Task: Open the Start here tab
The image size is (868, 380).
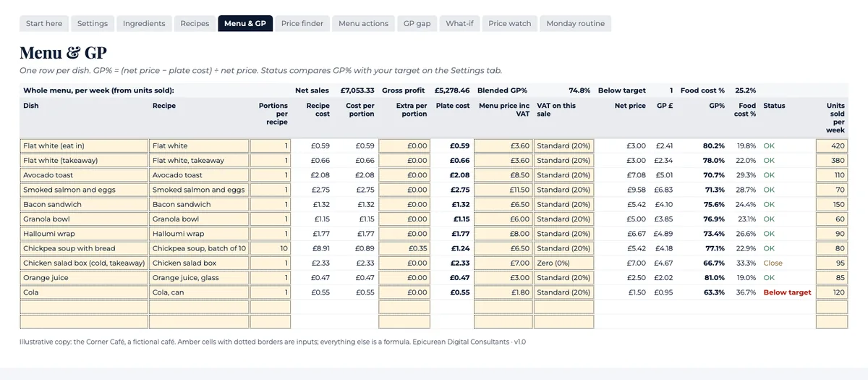Action: point(44,24)
